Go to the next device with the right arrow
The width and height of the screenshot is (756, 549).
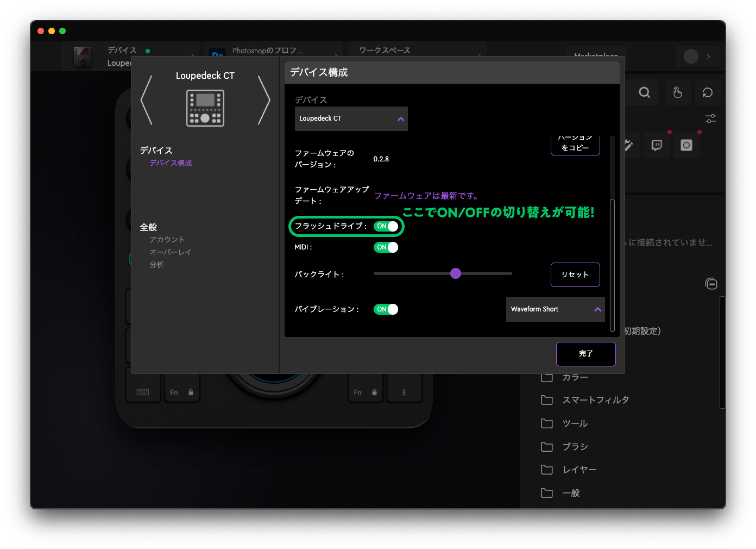(264, 101)
